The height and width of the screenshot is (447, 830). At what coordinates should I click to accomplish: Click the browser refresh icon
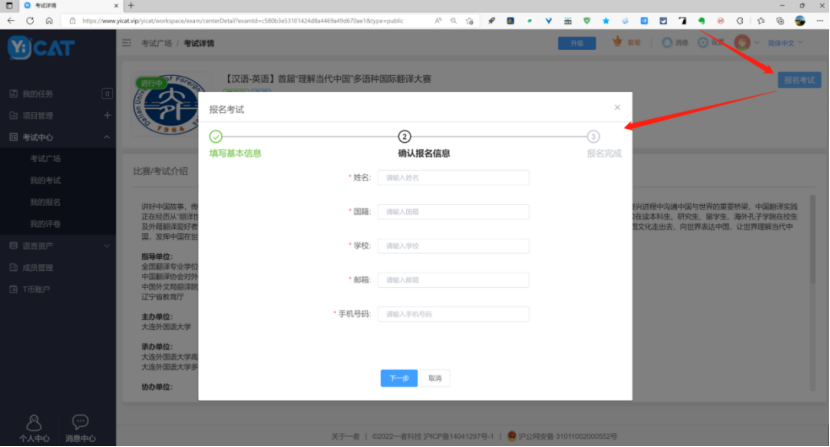pyautogui.click(x=31, y=20)
